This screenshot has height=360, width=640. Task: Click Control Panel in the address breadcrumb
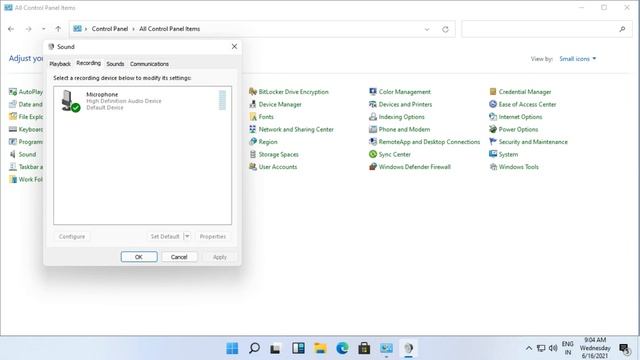110,29
